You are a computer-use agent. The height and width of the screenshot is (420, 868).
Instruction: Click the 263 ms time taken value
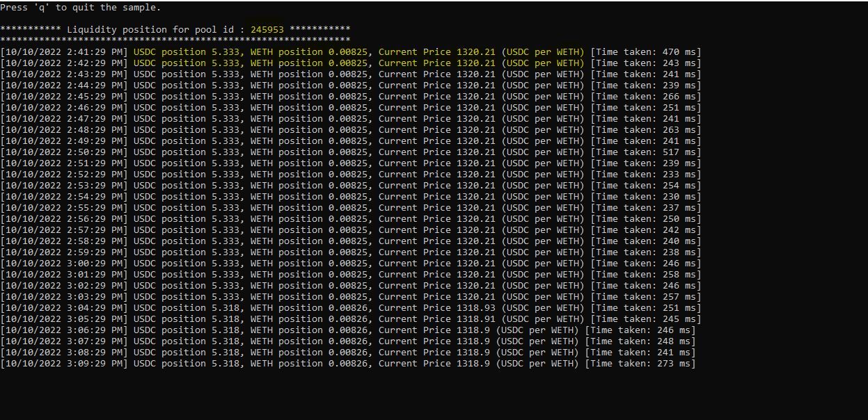coord(679,130)
